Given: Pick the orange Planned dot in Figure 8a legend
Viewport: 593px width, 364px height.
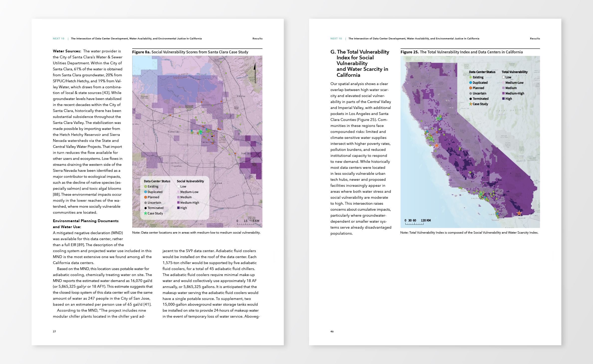Looking at the screenshot, I should click(x=145, y=197).
